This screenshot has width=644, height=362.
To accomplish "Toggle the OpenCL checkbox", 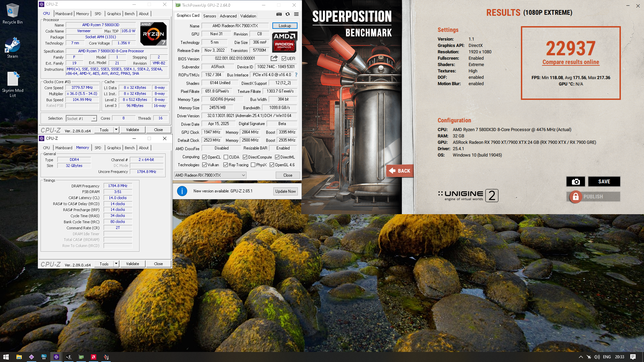I will click(x=204, y=157).
